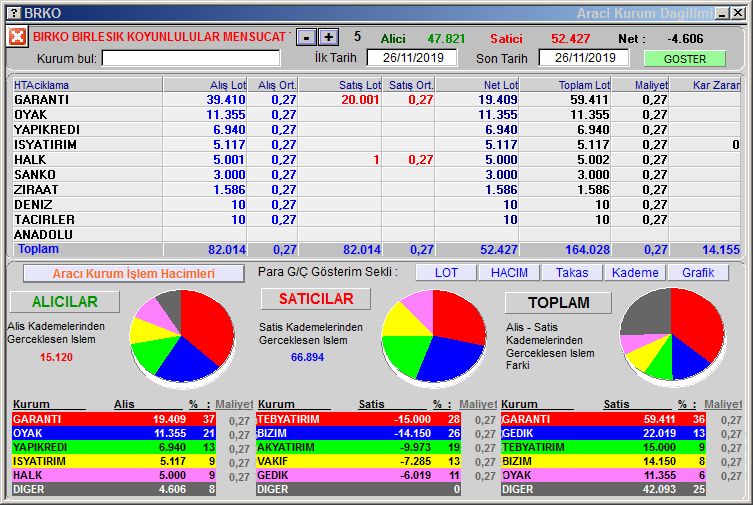Click DIGER 42.093 row in total list
This screenshot has height=505, width=753.
click(603, 489)
